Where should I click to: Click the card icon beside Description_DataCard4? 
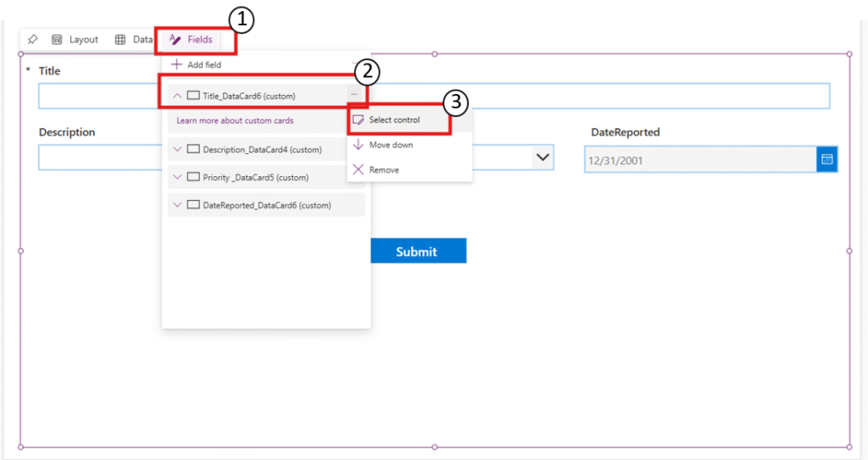point(193,149)
